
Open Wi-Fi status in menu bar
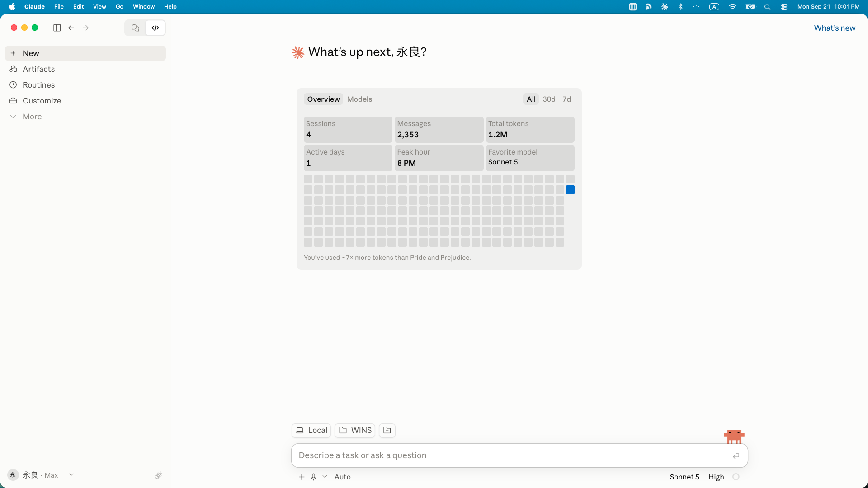732,7
